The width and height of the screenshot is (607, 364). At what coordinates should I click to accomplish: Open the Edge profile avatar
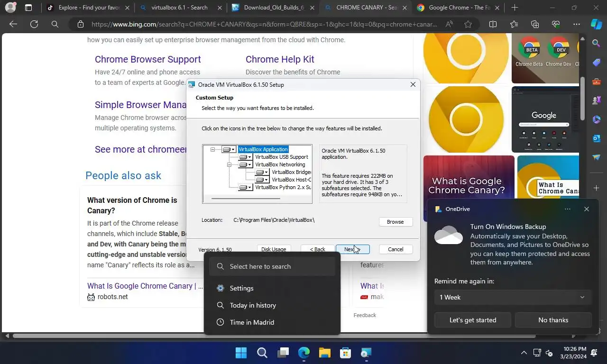point(10,8)
